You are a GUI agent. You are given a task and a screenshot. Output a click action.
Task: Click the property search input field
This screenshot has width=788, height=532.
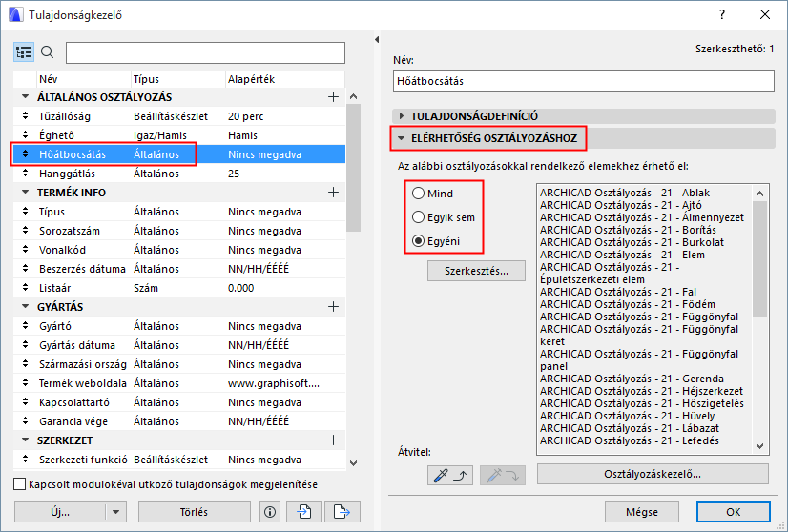(205, 52)
